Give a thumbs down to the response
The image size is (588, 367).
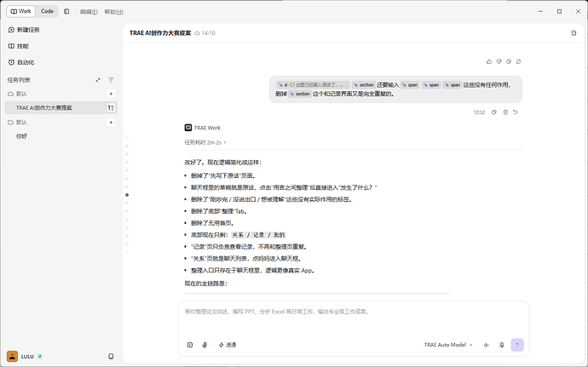499,61
